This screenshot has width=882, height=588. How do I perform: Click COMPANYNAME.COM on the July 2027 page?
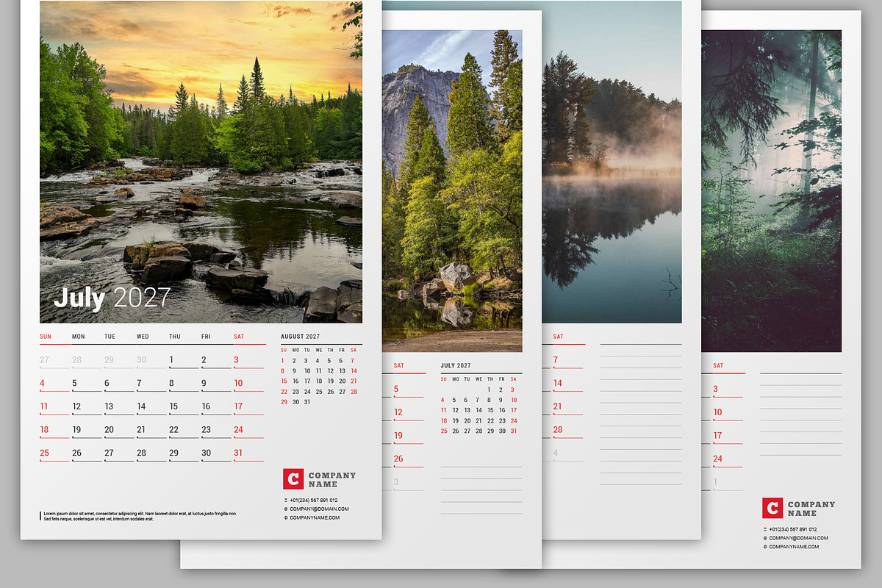(x=315, y=517)
